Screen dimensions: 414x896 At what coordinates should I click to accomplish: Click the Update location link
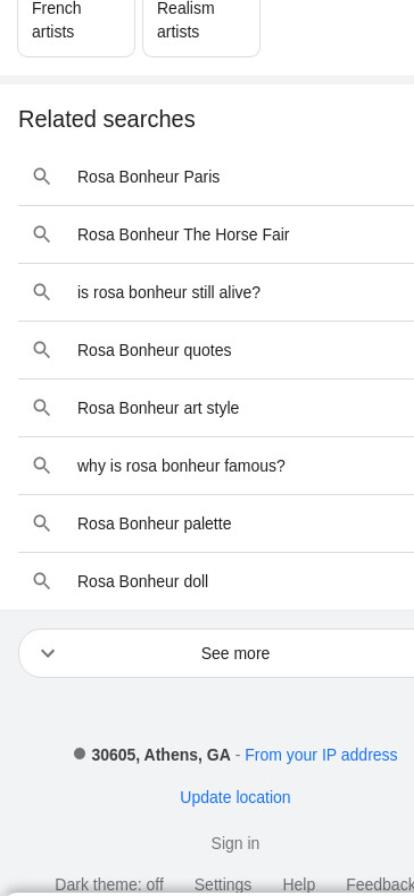235,797
